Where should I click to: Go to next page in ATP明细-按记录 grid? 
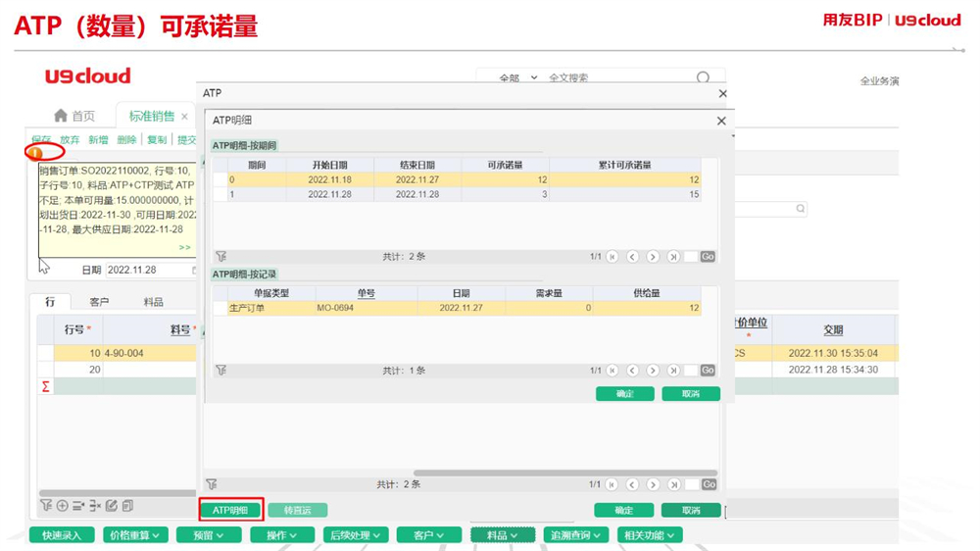653,371
